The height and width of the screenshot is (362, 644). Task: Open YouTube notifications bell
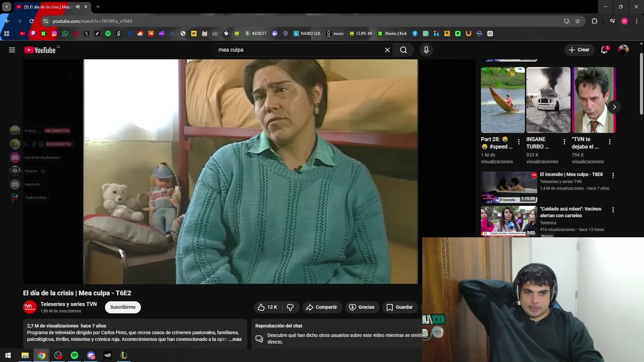coord(604,50)
